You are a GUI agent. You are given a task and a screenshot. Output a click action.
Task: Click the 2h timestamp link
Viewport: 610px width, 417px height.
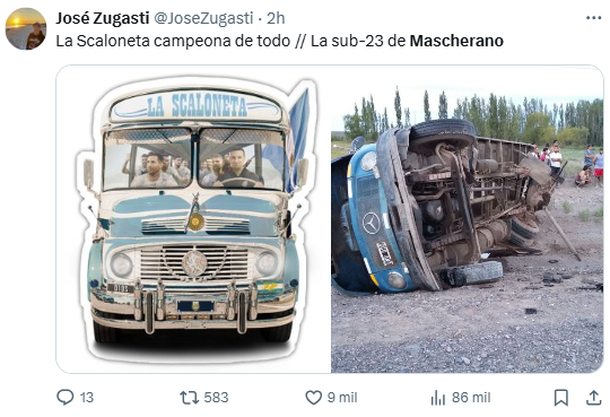coord(275,18)
